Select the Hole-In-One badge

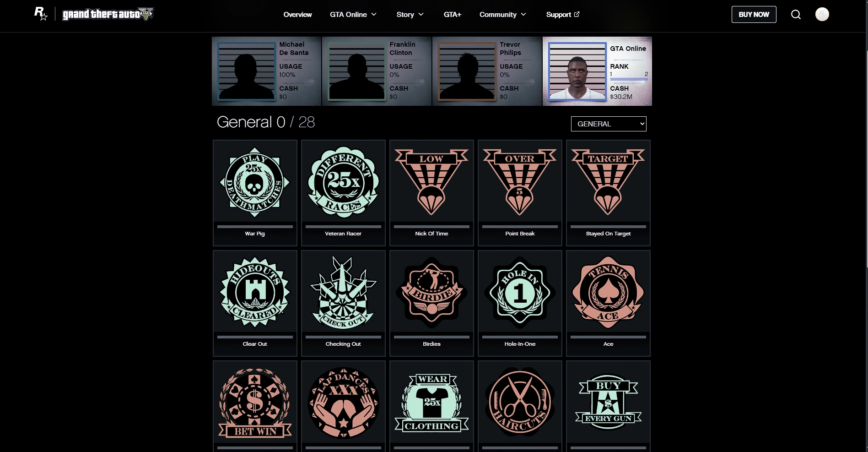520,292
